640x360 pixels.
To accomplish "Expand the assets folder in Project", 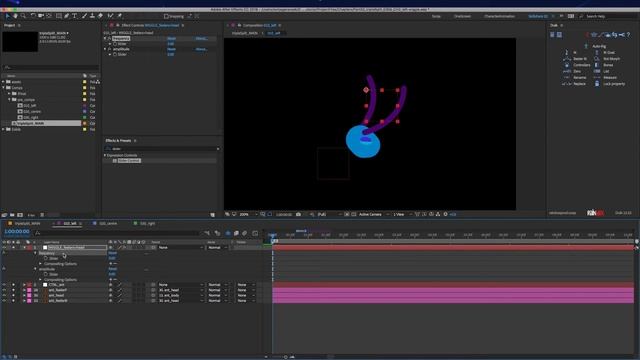I will [3, 82].
